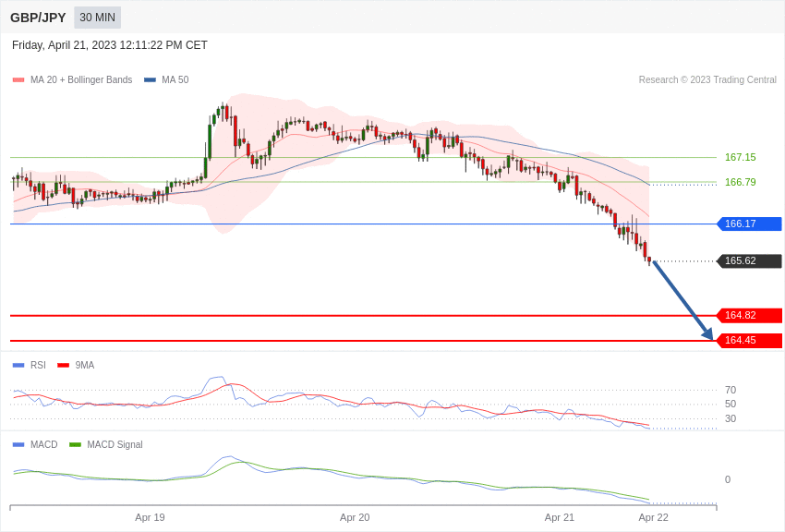Select the 30 MIN timeframe badge
The image size is (785, 532).
point(98,18)
